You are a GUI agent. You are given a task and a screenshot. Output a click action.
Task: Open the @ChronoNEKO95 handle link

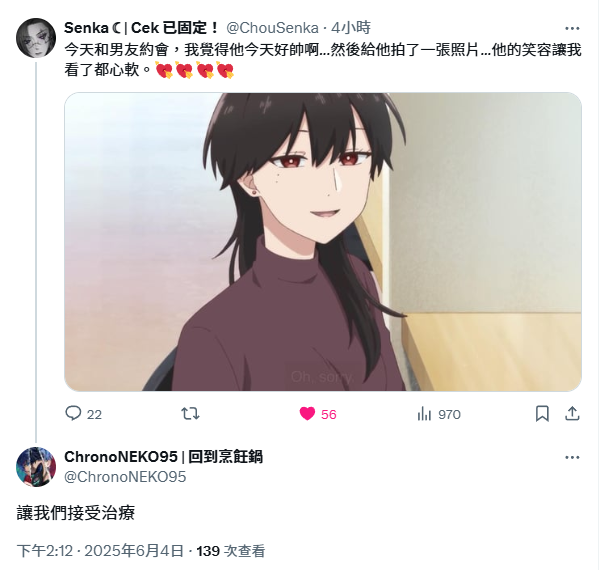tap(125, 477)
